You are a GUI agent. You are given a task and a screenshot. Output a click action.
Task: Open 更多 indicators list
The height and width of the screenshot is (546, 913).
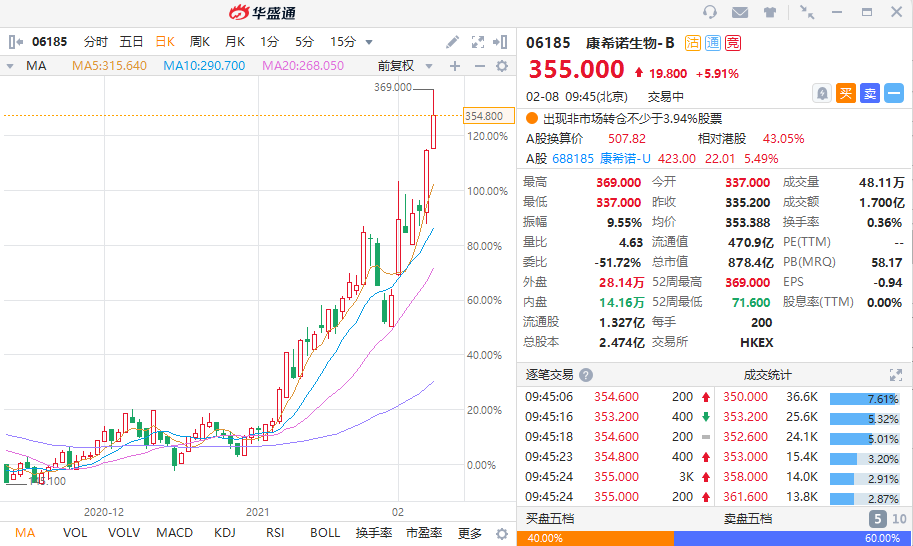(x=469, y=533)
